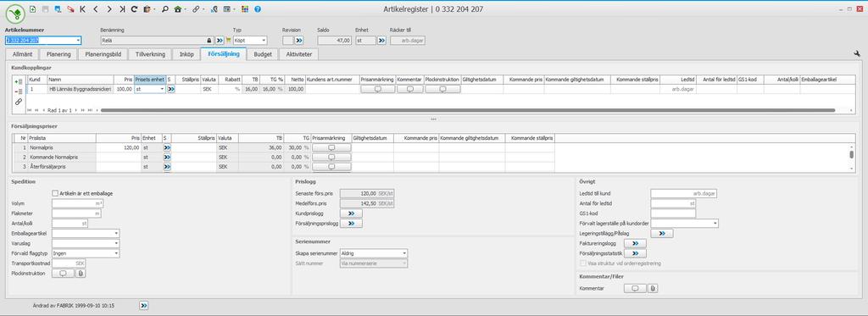Expand the Emballageartikel dropdown

coord(116,234)
